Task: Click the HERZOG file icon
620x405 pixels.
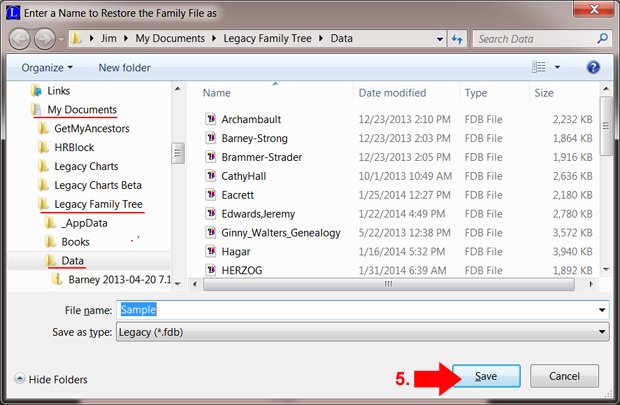Action: tap(211, 270)
